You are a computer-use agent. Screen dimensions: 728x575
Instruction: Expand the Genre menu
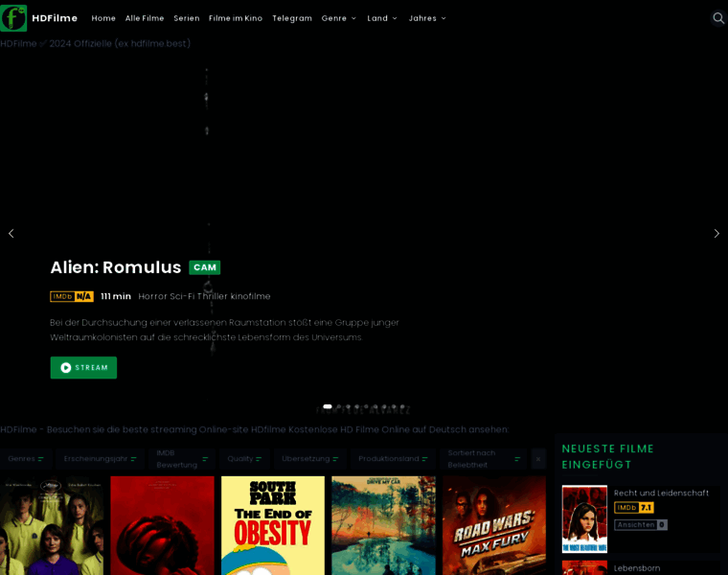click(339, 18)
